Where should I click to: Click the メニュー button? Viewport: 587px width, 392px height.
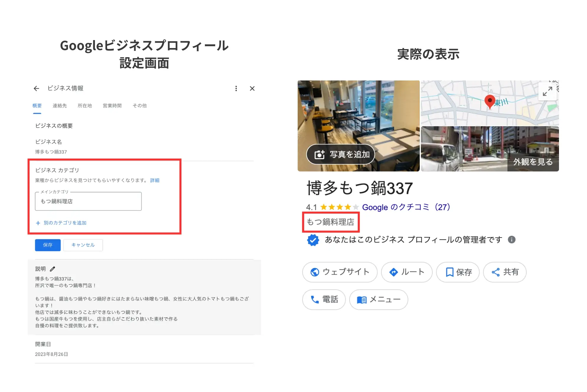click(379, 300)
